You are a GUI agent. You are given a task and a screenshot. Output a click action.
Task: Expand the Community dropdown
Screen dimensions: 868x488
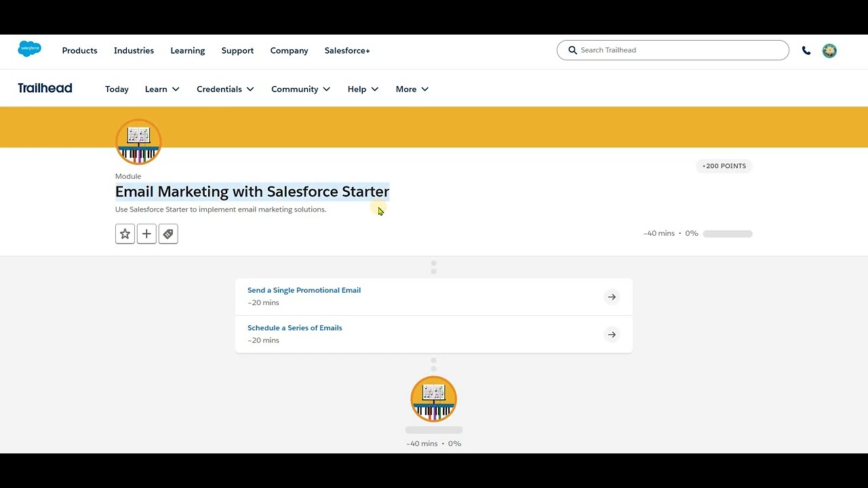tap(300, 89)
